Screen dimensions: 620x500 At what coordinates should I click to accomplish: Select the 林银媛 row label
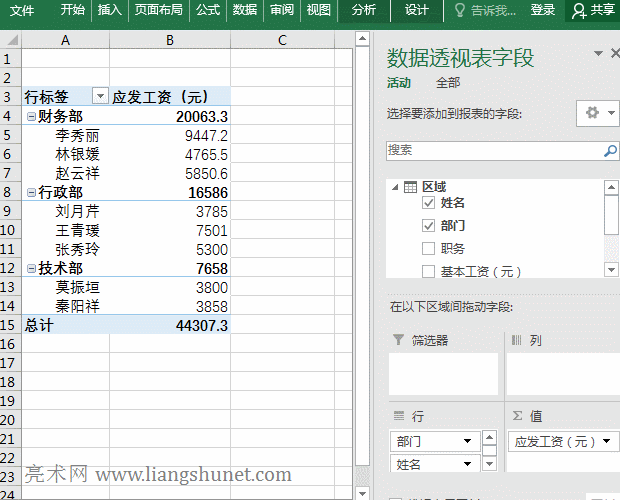[x=78, y=154]
